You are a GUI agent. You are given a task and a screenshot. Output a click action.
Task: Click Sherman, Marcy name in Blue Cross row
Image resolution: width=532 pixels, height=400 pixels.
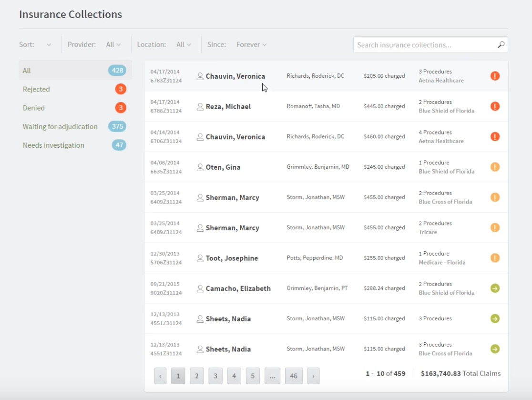point(233,197)
